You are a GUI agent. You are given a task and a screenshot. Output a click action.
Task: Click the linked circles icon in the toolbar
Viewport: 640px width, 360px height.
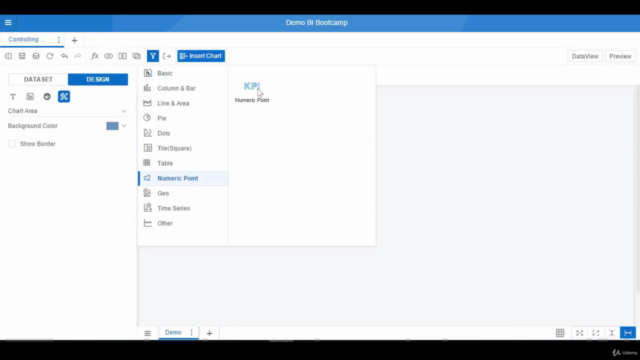point(109,56)
